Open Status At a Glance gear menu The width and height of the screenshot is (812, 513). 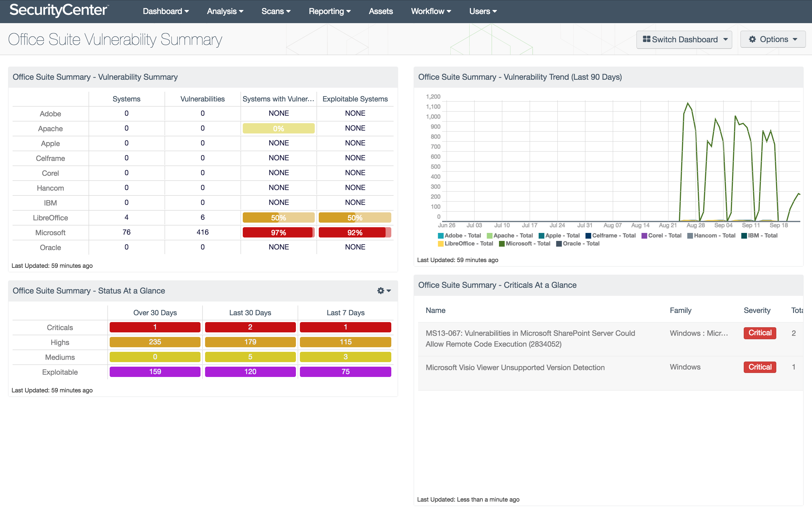pos(384,291)
